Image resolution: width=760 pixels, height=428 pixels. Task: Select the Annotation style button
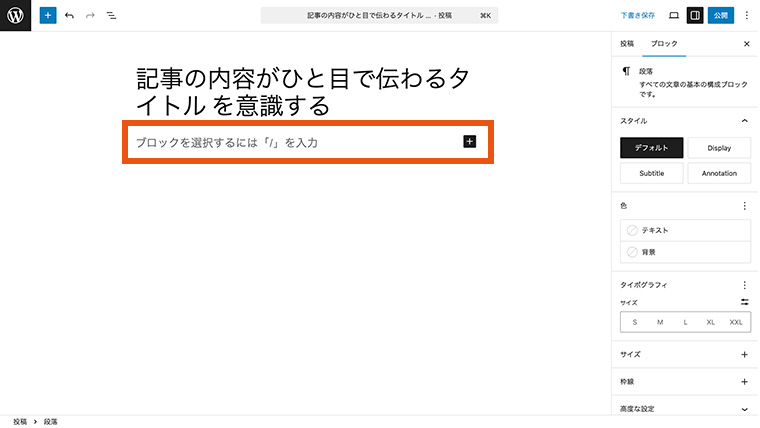[719, 173]
